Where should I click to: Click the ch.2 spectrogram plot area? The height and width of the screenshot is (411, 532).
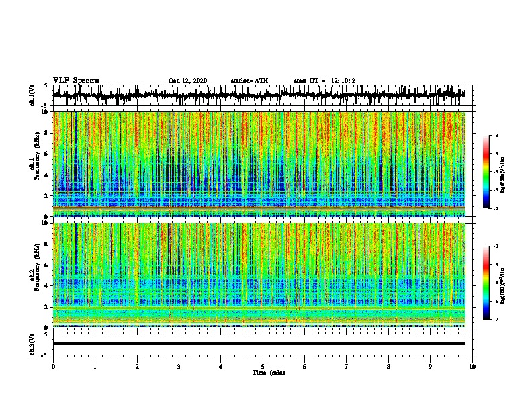pyautogui.click(x=259, y=275)
